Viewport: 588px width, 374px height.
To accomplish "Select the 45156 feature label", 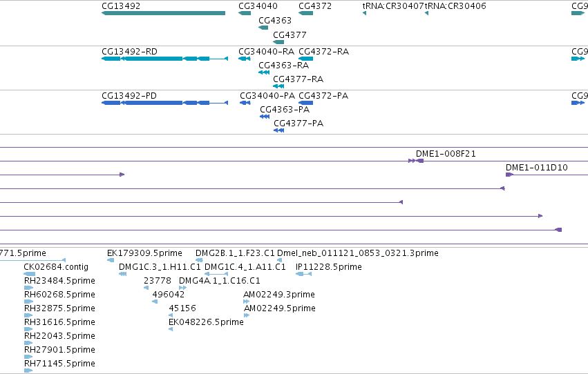I will pyautogui.click(x=182, y=308).
